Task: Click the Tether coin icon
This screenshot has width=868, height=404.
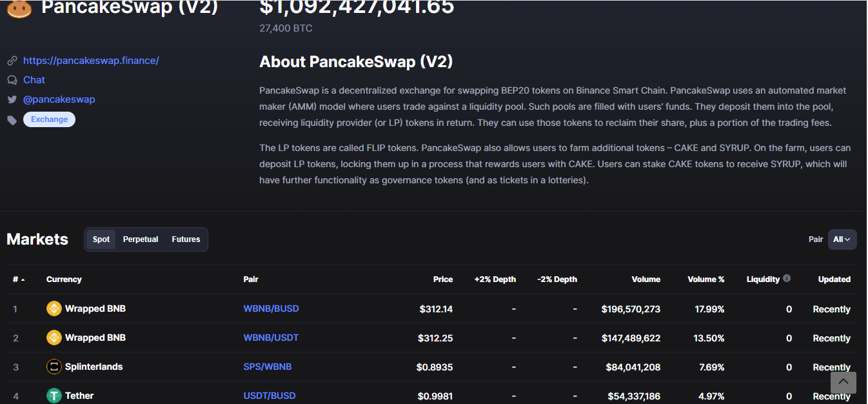Action: (54, 396)
